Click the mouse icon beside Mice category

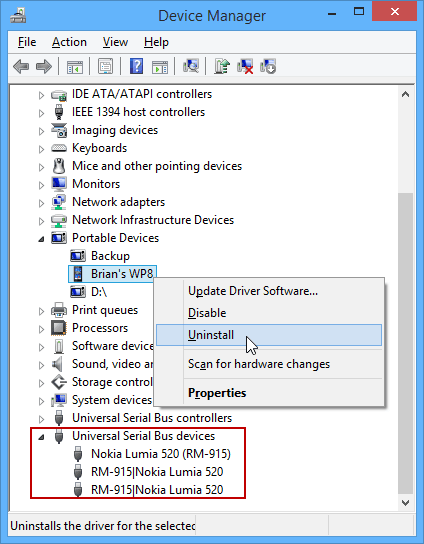coord(59,166)
